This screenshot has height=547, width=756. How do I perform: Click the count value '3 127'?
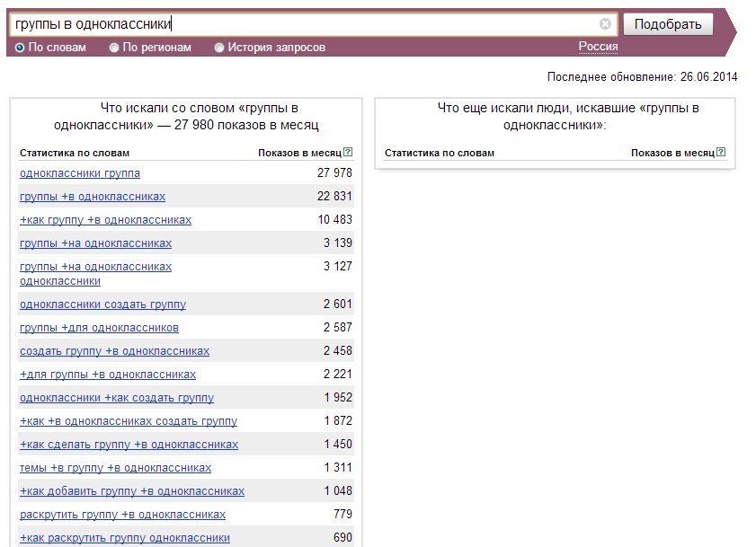click(x=338, y=266)
